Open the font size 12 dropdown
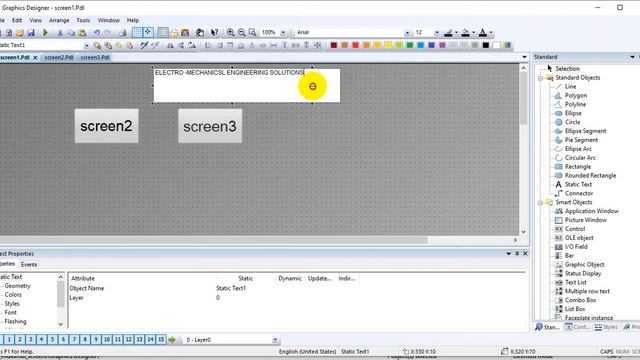The width and height of the screenshot is (640, 360). point(437,33)
